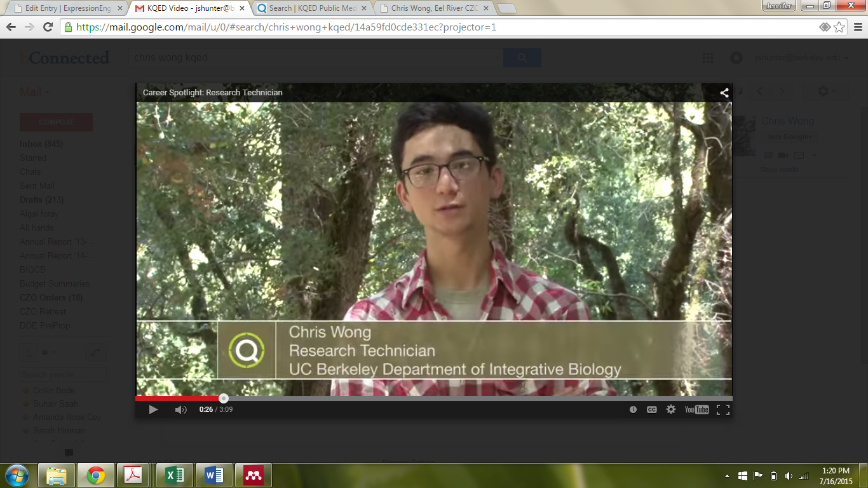Select the 'Algal foray' label
The width and height of the screenshot is (868, 488).
pyautogui.click(x=39, y=214)
